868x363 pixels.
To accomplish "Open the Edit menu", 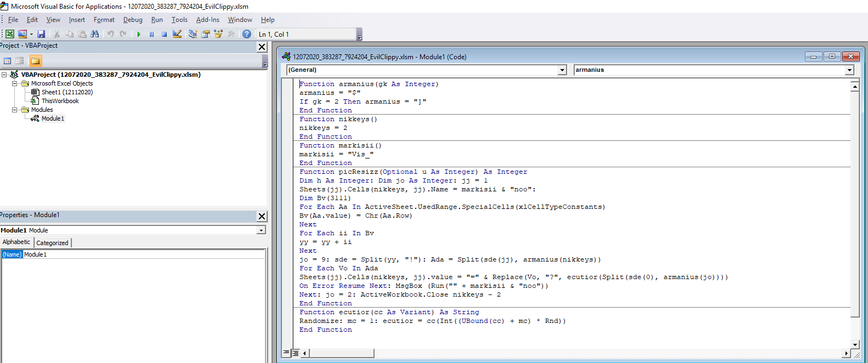I will (32, 20).
